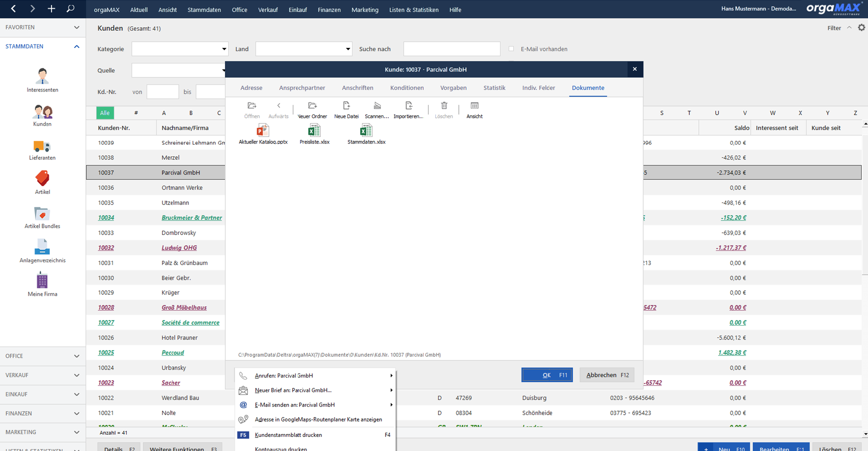This screenshot has height=451, width=868.
Task: Select the Alle alphabet filter
Action: tap(105, 113)
